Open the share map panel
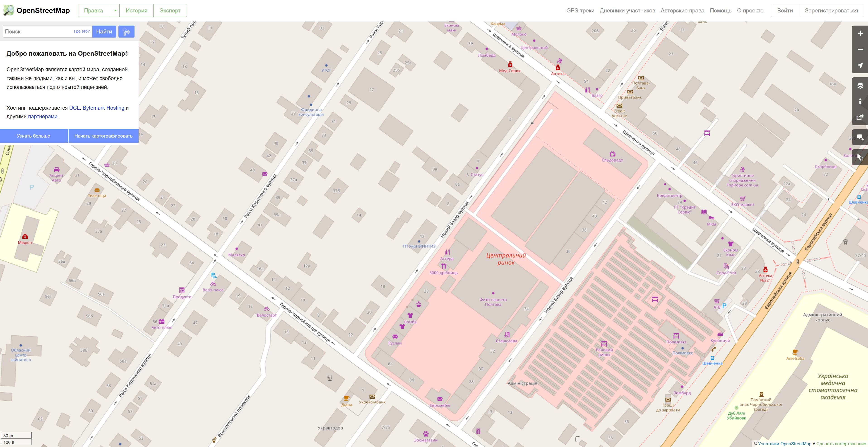The height and width of the screenshot is (447, 868). click(860, 117)
